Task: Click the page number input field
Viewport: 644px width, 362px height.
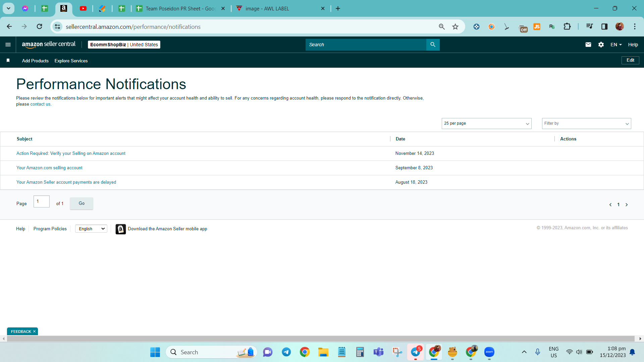Action: click(42, 201)
